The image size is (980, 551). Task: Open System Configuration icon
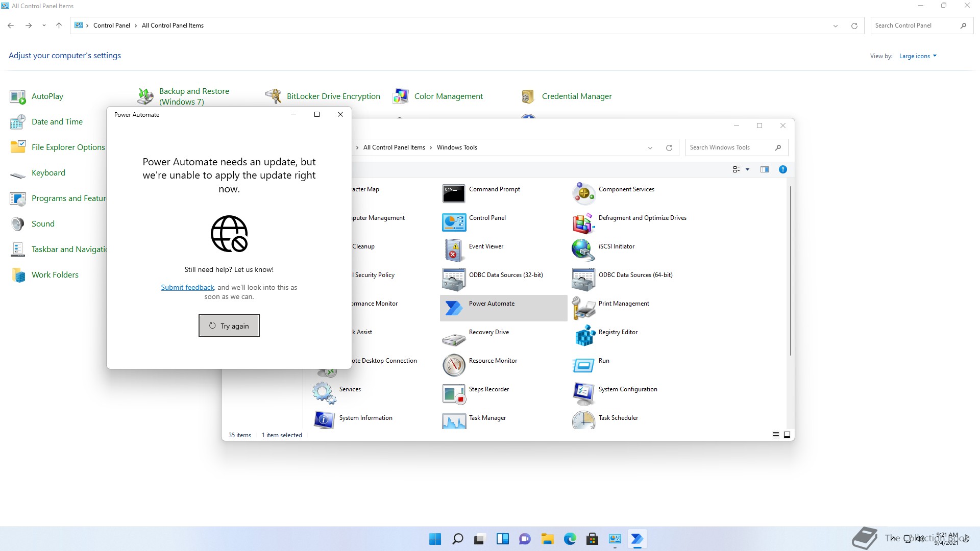583,393
